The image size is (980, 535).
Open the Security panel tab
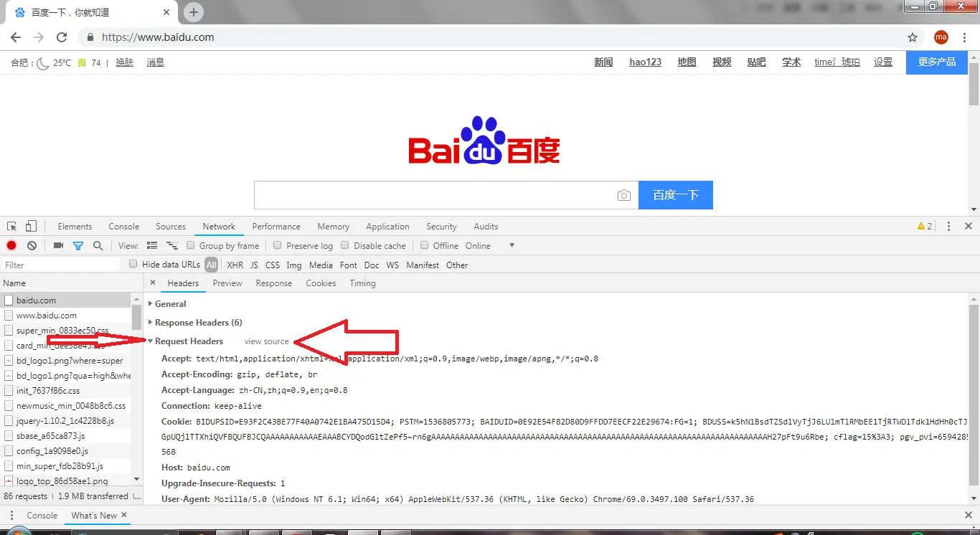[x=441, y=227]
